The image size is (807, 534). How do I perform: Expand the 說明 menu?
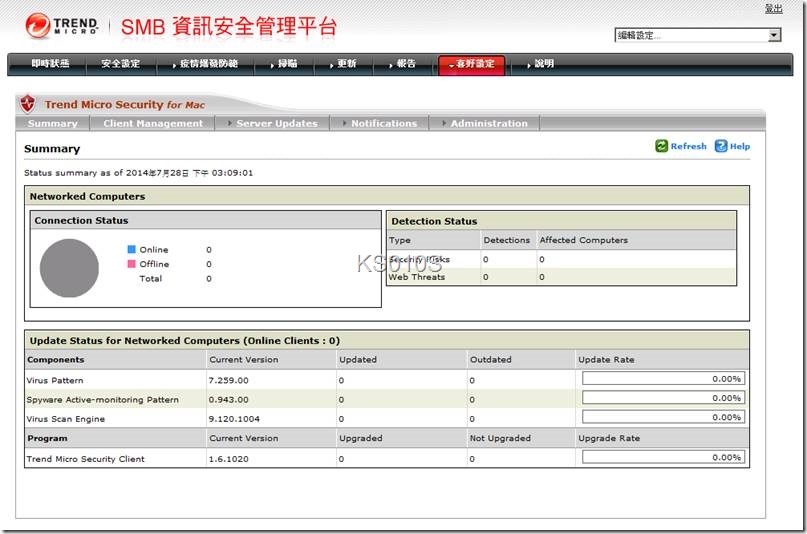point(540,64)
